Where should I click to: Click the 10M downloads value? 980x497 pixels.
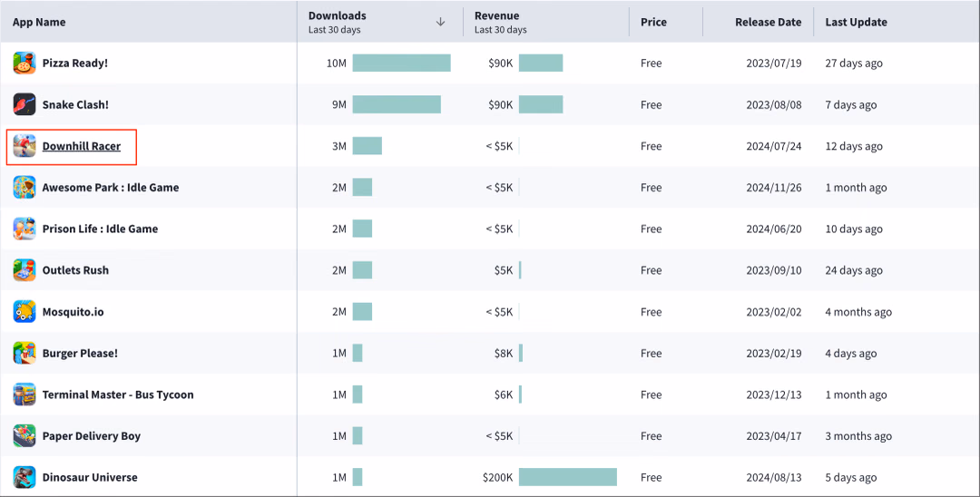coord(337,63)
